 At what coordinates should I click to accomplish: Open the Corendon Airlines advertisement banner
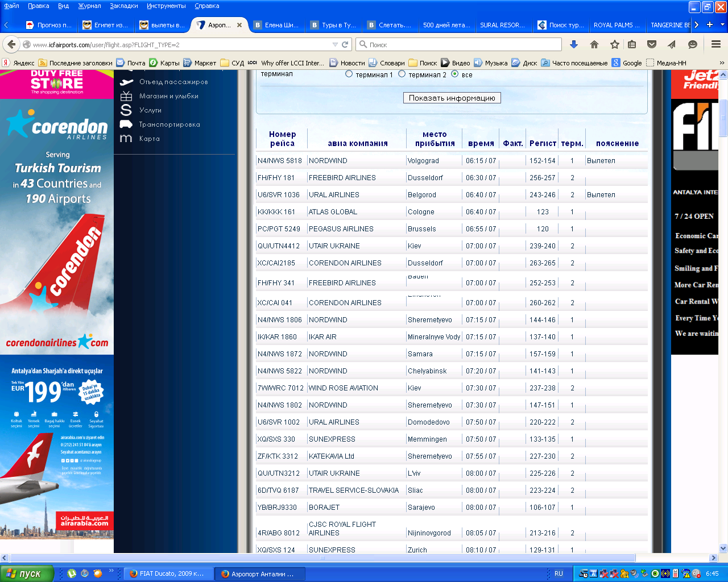[57, 227]
